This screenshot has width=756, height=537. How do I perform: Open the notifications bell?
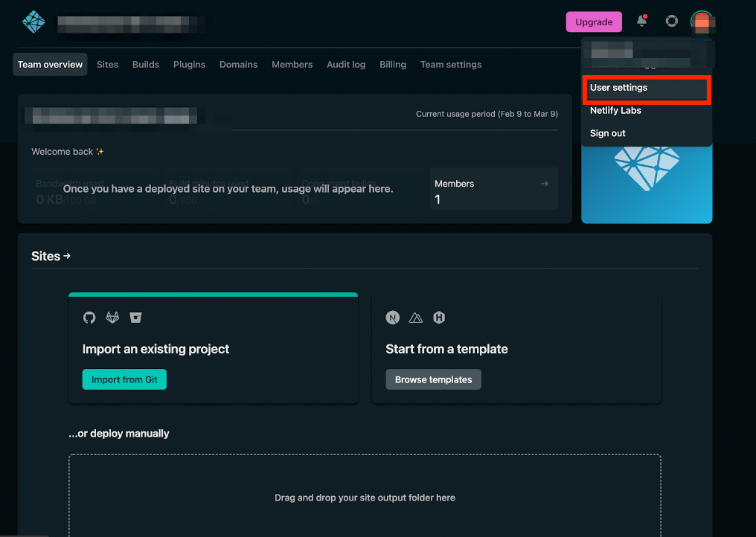[641, 22]
